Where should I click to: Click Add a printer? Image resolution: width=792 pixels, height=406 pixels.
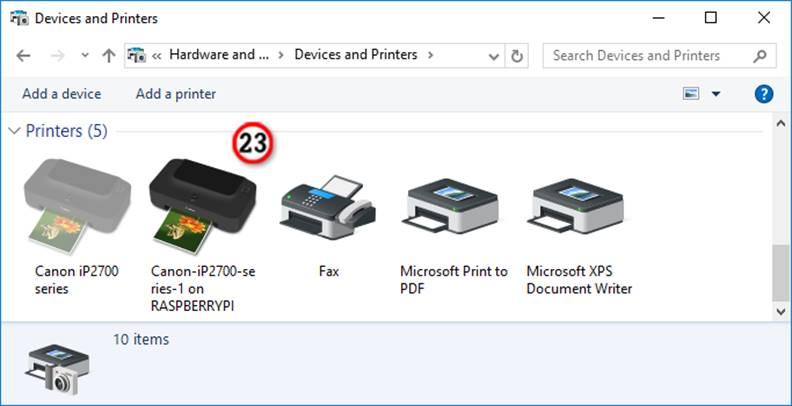click(x=176, y=94)
